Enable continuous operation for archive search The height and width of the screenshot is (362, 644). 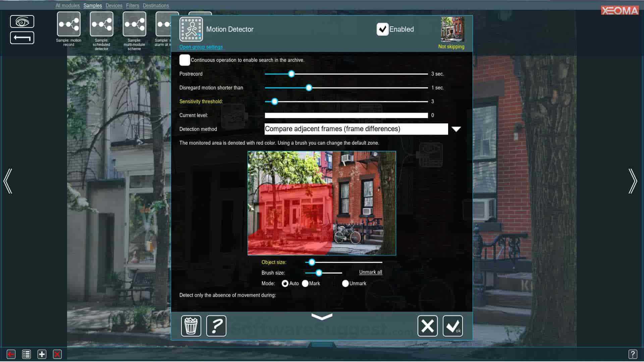pyautogui.click(x=185, y=60)
